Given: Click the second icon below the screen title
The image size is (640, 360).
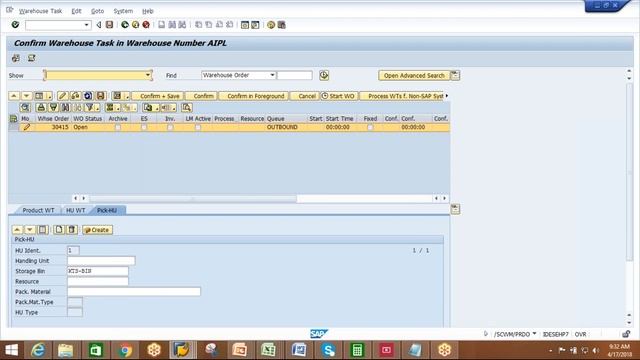Looking at the screenshot, I should tap(31, 58).
